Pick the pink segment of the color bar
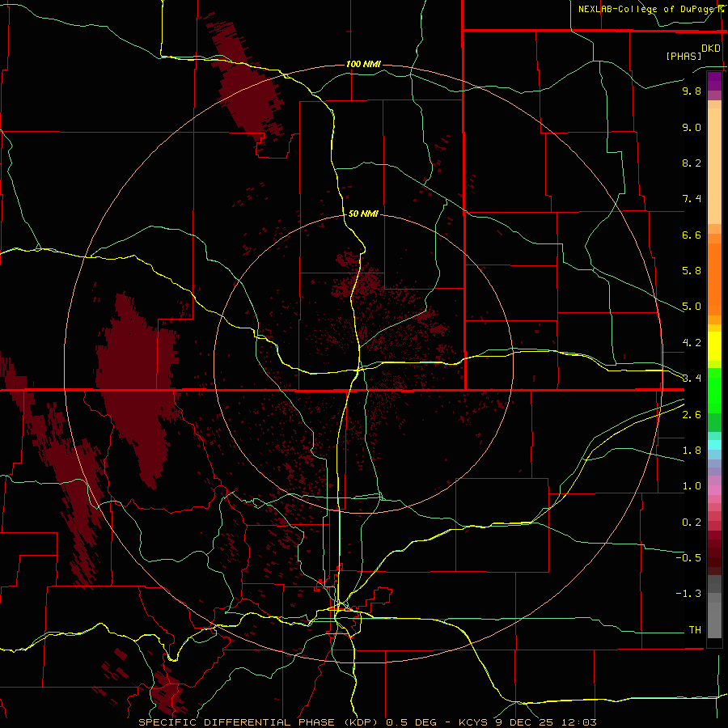 (x=714, y=490)
